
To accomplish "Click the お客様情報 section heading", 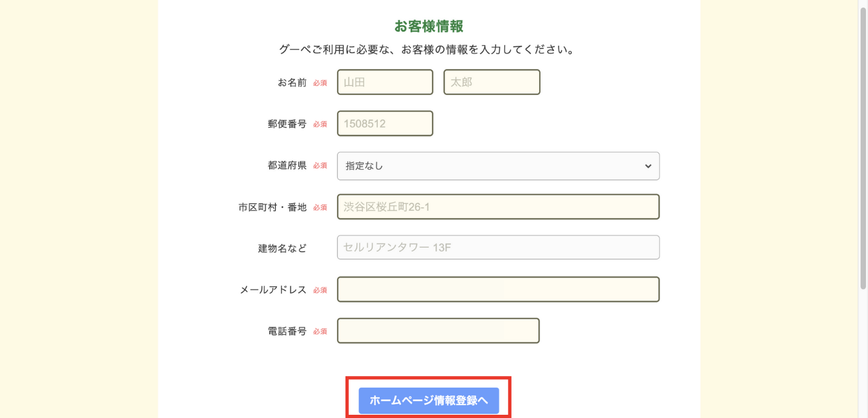I will tap(429, 26).
